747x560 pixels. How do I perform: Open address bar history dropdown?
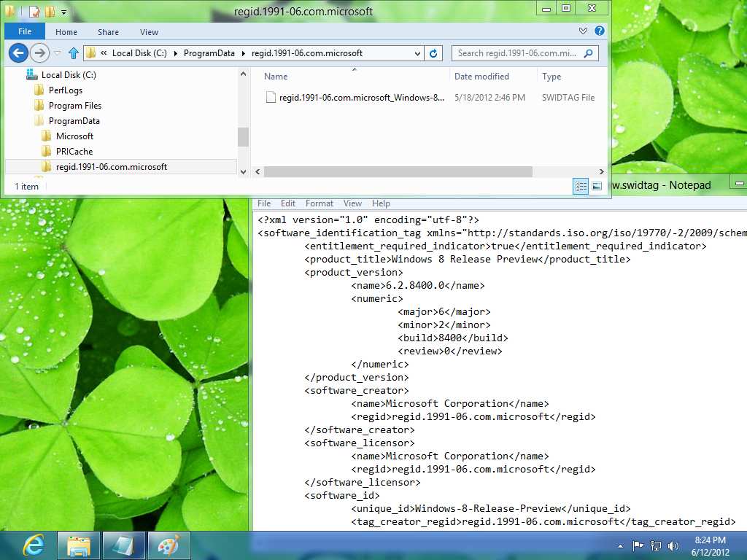[x=417, y=53]
